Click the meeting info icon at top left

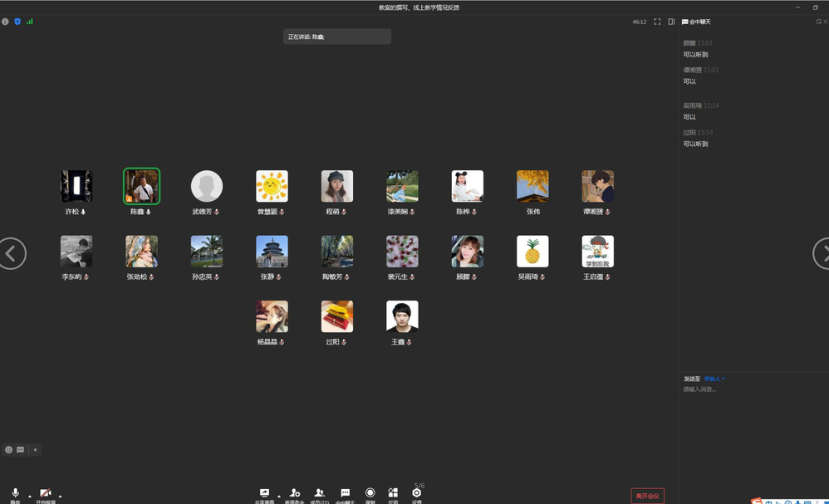pyautogui.click(x=6, y=22)
